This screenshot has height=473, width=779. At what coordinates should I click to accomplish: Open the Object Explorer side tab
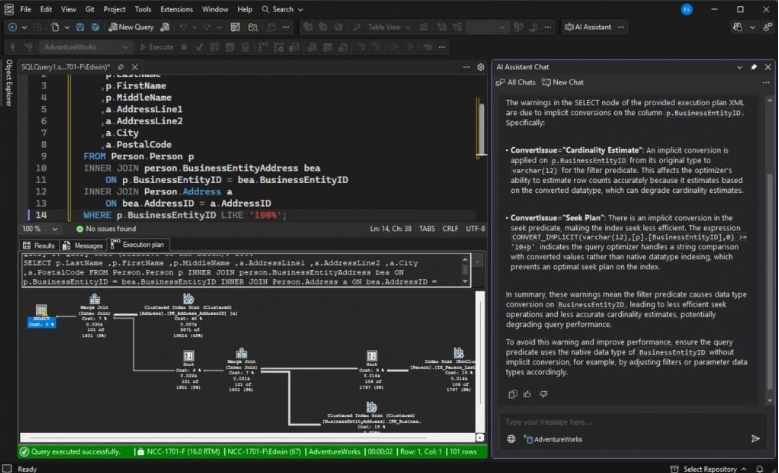(x=8, y=82)
